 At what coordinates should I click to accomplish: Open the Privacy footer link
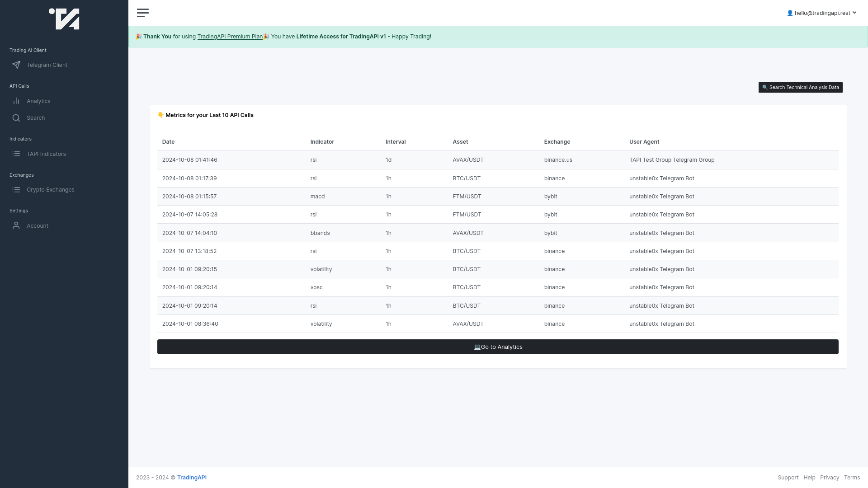tap(829, 478)
